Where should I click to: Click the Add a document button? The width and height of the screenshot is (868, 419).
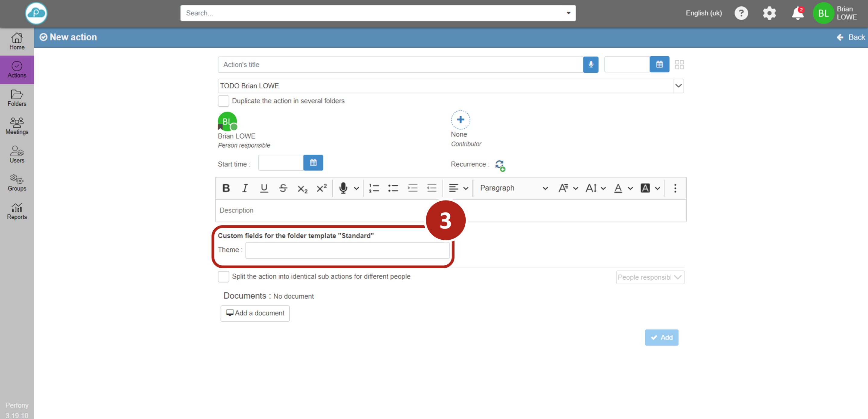coord(255,313)
